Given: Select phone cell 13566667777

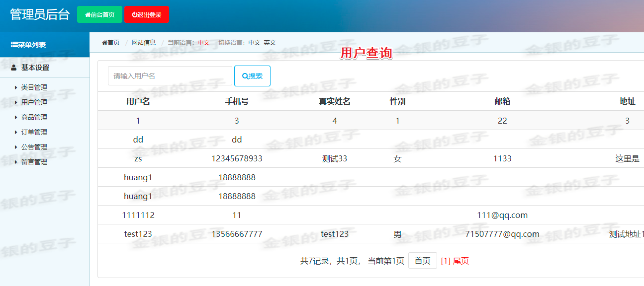Looking at the screenshot, I should [x=237, y=234].
